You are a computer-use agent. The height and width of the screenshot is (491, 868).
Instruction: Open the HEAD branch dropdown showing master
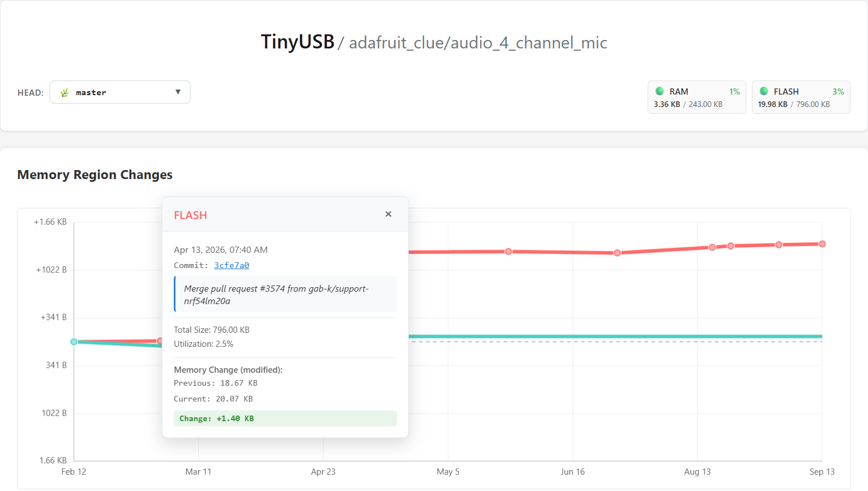(x=120, y=92)
